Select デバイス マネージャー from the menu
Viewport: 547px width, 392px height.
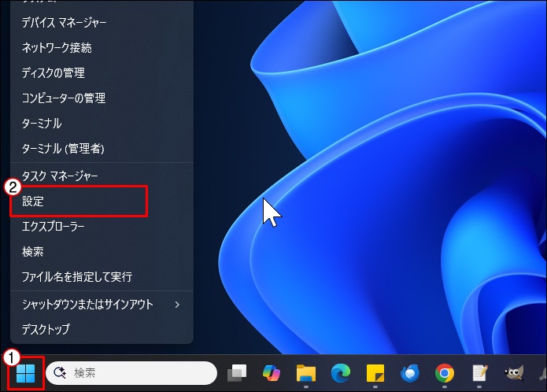point(102,23)
